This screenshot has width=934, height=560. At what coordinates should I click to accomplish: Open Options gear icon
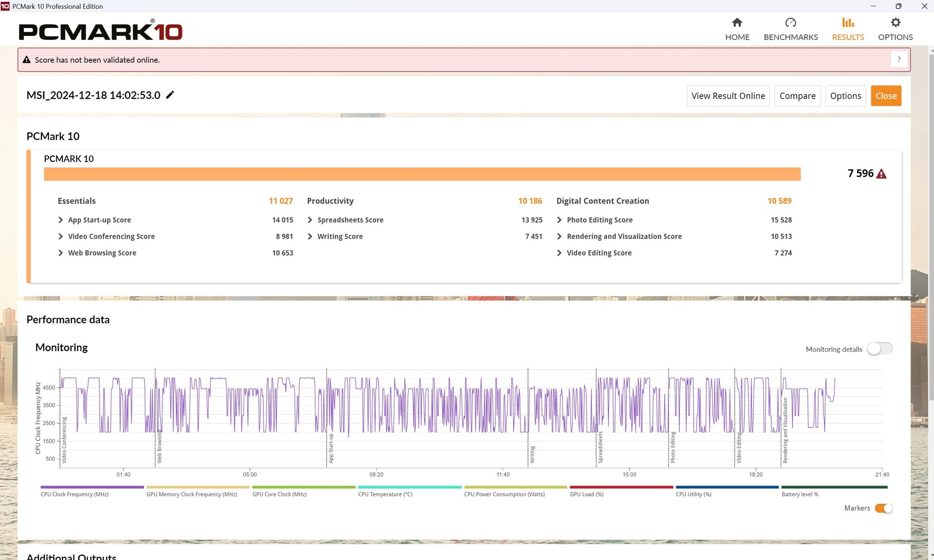(x=895, y=23)
